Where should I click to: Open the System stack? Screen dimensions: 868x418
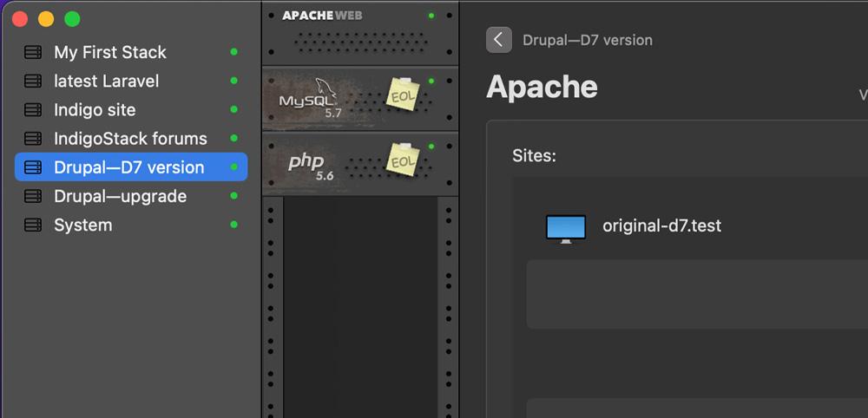[131, 225]
